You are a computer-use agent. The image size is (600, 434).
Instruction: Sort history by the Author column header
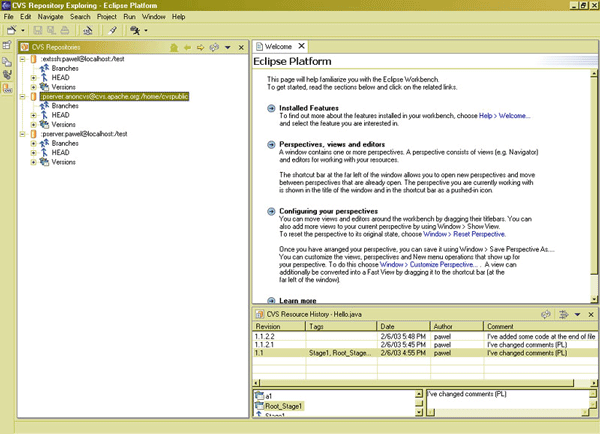(x=457, y=326)
